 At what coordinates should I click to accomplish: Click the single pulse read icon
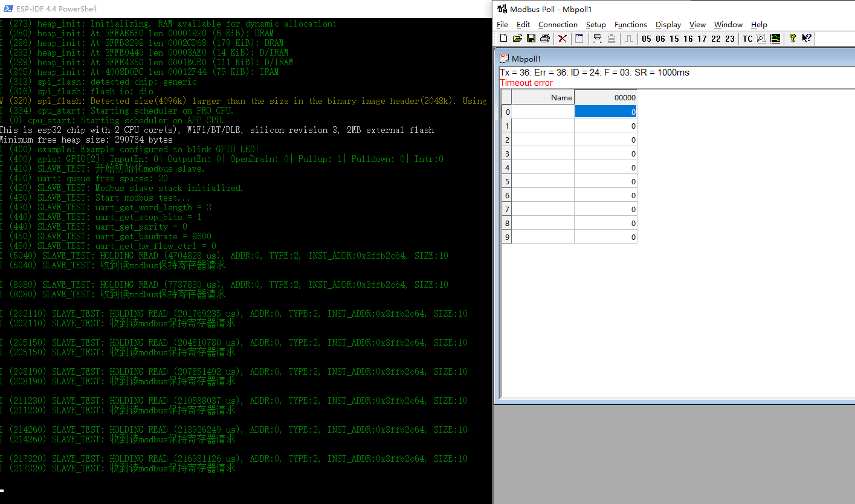point(629,39)
